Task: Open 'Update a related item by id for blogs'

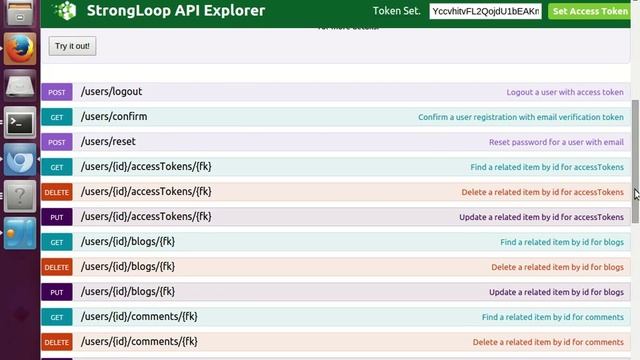Action: point(556,292)
